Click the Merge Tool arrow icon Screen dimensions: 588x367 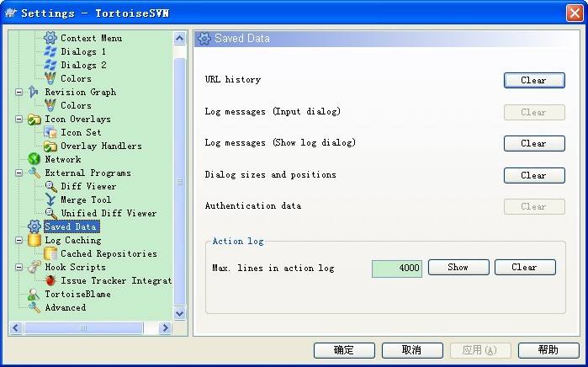(50, 200)
